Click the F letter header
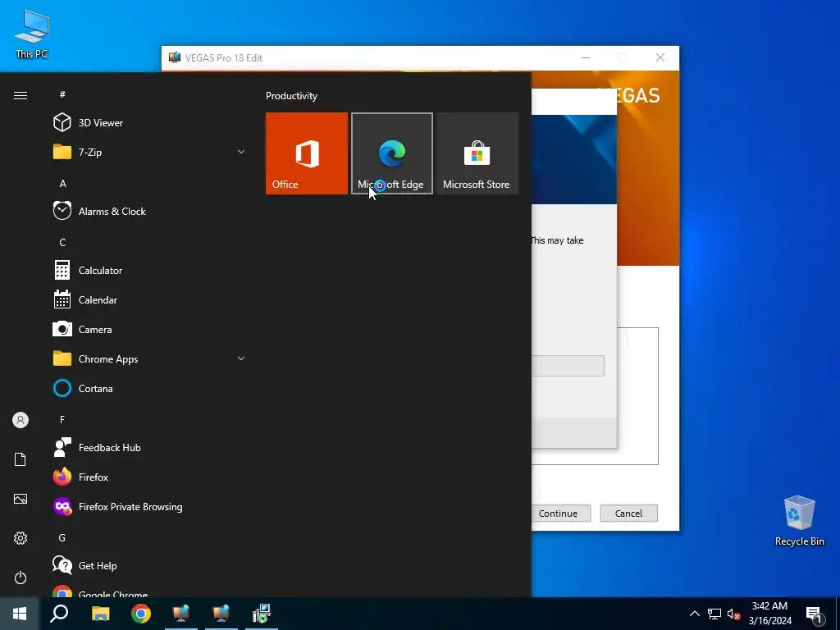 tap(62, 419)
